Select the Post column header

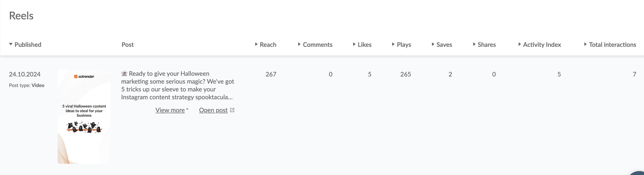(x=128, y=45)
